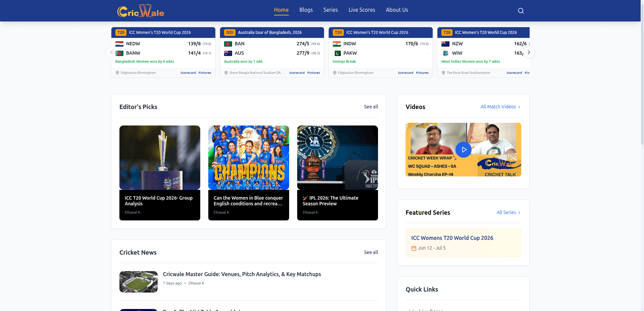Viewport: 644px width, 311px height.
Task: Click 'Australia tour of Bangladesh, 2026' title
Action: (270, 33)
